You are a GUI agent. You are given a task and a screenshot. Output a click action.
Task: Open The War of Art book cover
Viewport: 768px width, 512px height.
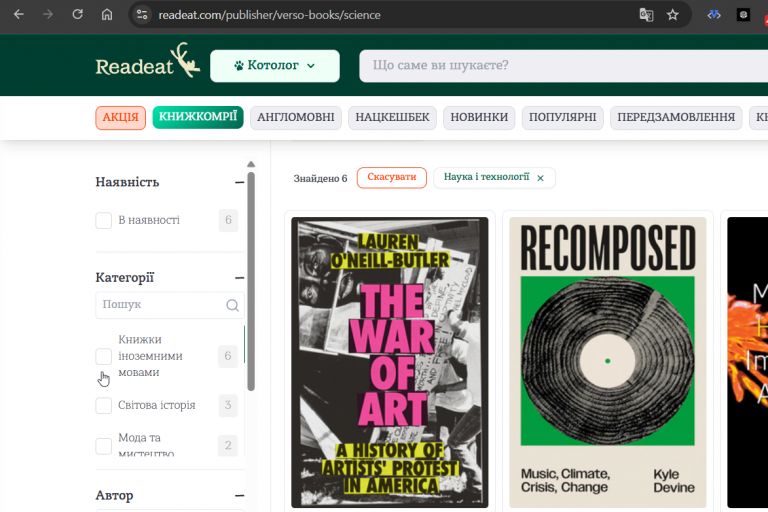[390, 363]
